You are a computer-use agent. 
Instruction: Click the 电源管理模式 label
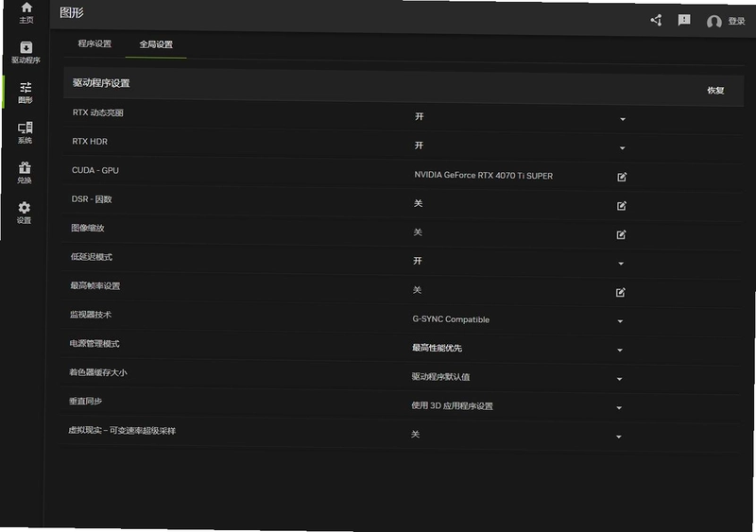[94, 343]
